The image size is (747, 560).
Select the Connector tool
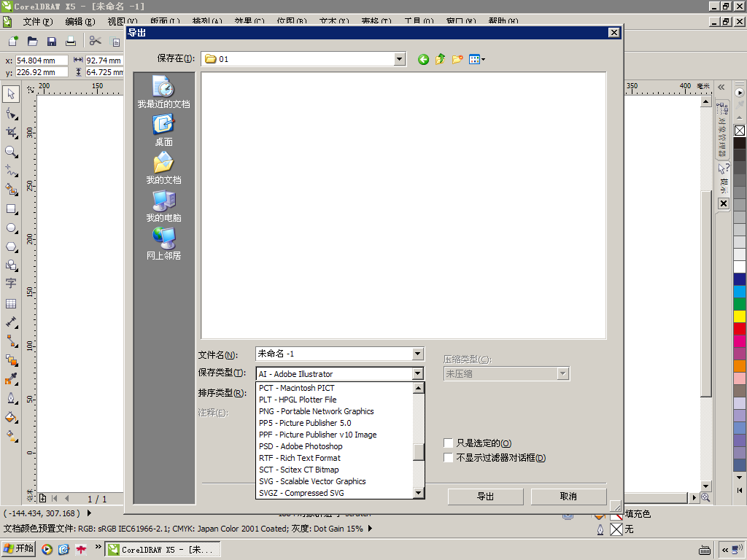[11, 341]
